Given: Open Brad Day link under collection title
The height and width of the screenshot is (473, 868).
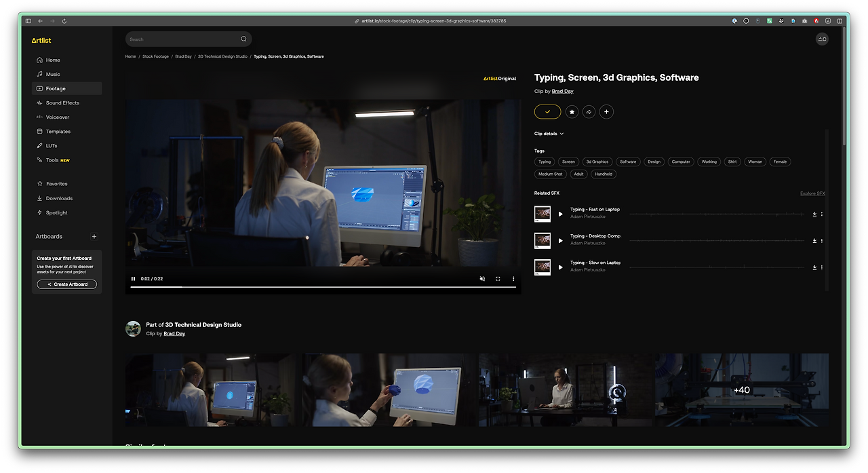Looking at the screenshot, I should click(x=174, y=334).
